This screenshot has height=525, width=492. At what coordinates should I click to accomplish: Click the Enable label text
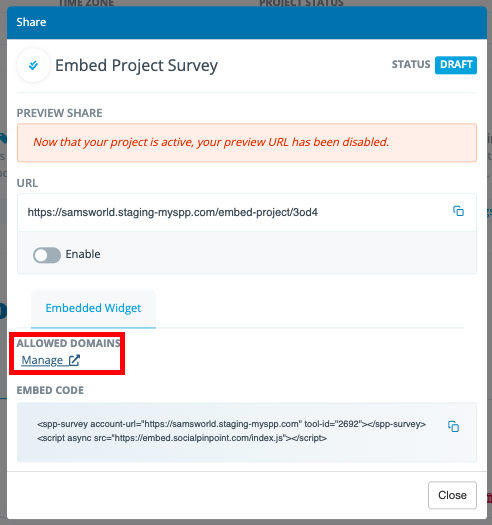coord(83,254)
